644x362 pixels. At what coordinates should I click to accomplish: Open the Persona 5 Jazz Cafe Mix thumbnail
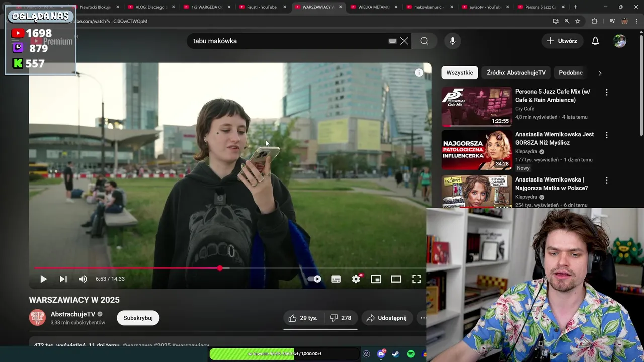point(476,107)
